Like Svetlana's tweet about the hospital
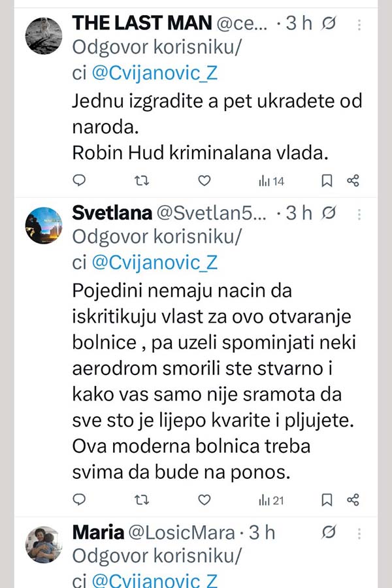 coord(204,500)
